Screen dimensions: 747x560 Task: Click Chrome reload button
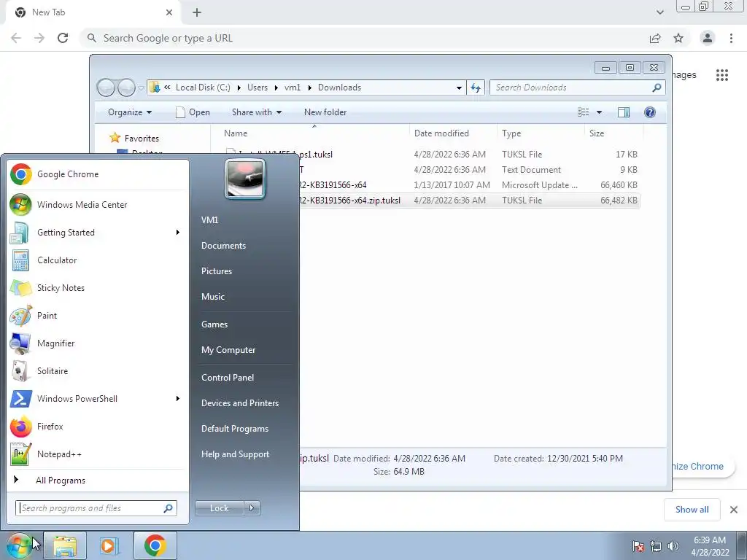tap(63, 38)
